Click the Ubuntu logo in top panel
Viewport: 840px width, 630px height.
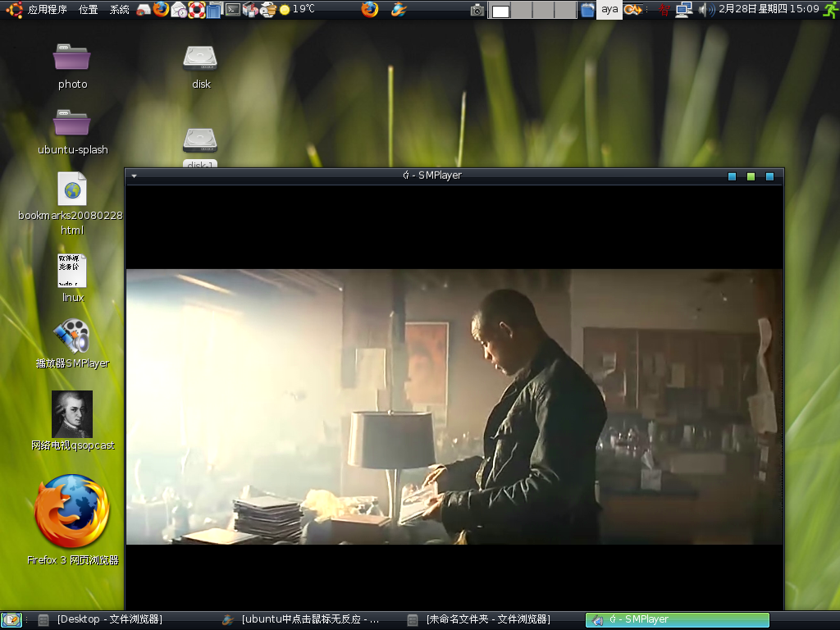[x=13, y=9]
